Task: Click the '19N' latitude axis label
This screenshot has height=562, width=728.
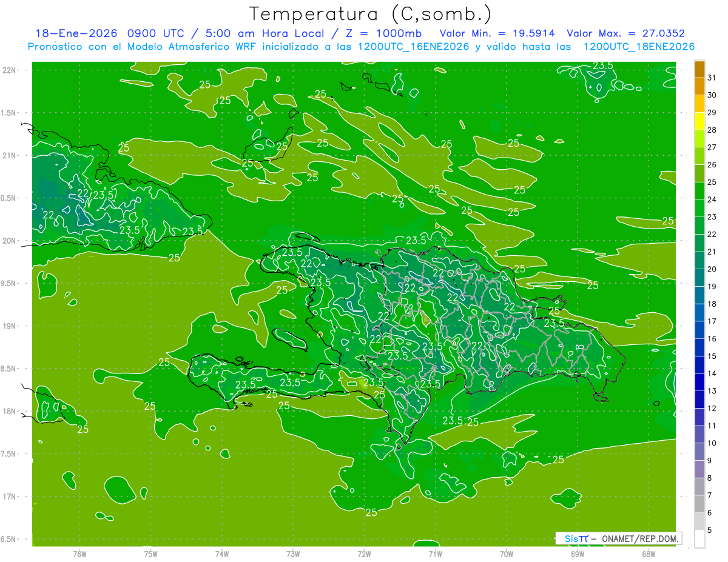Action: (x=10, y=326)
